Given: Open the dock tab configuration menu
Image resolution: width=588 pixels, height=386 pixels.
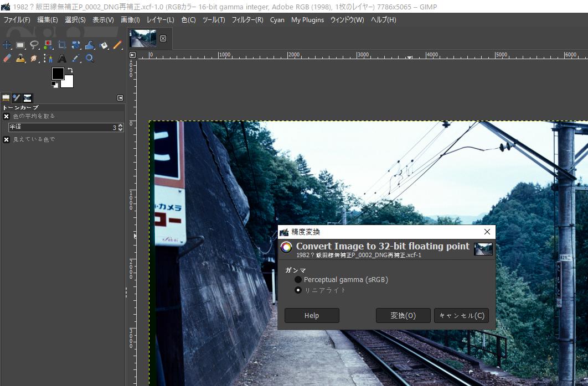Looking at the screenshot, I should (x=120, y=98).
